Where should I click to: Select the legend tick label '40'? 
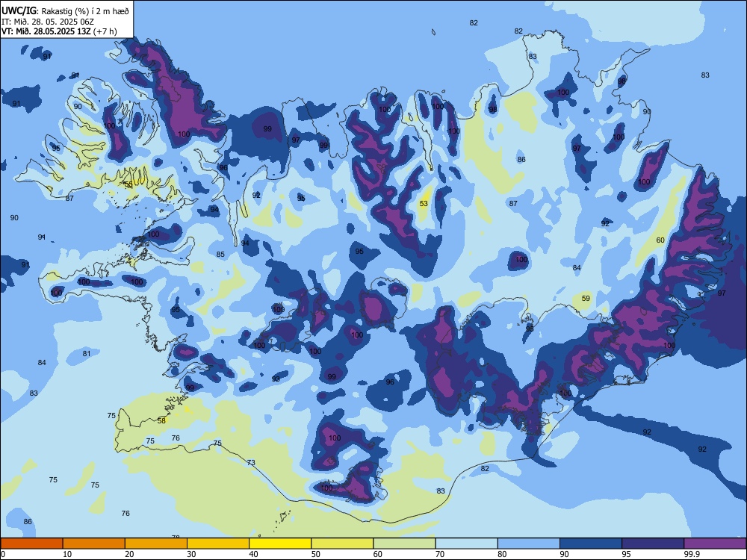pos(253,554)
